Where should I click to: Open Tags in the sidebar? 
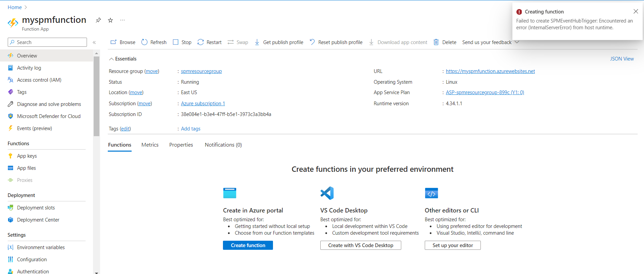46,92
